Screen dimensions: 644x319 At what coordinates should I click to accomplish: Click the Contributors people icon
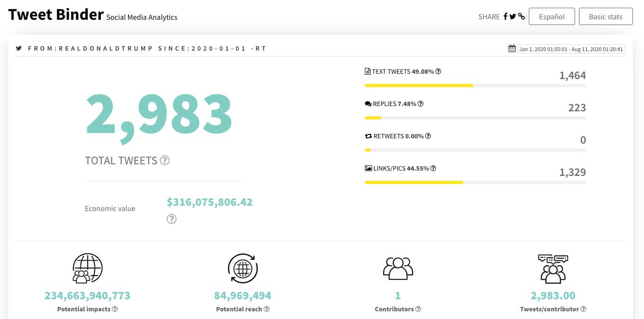pyautogui.click(x=398, y=268)
